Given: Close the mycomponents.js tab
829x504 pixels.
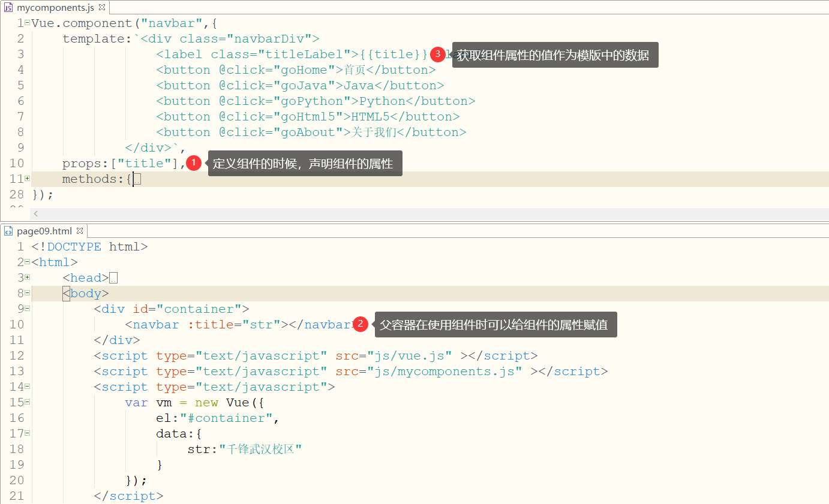Looking at the screenshot, I should [x=102, y=7].
